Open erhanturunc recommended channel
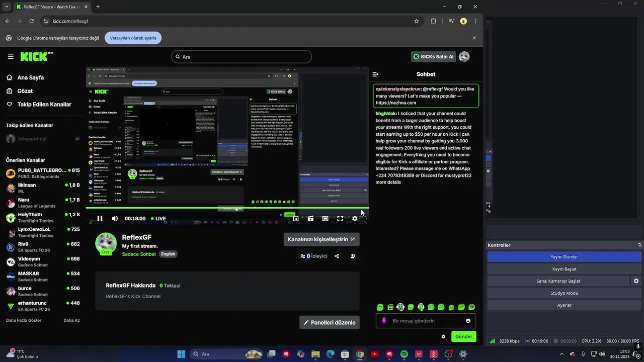 pyautogui.click(x=43, y=306)
